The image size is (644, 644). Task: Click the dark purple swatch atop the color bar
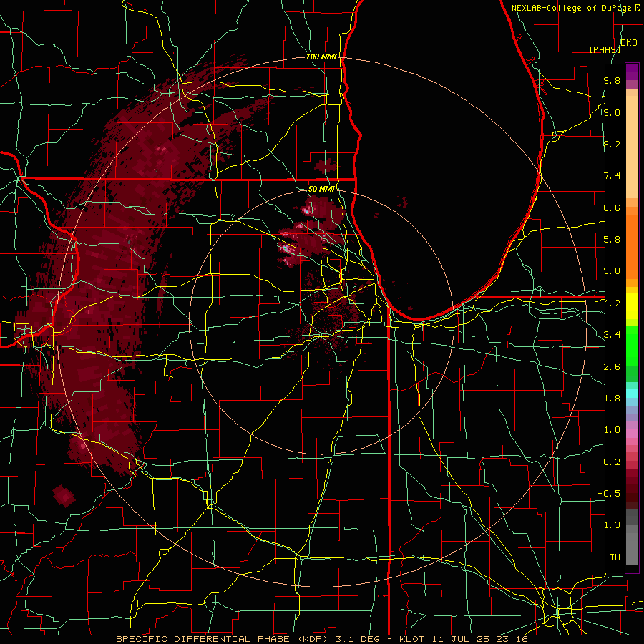632,72
